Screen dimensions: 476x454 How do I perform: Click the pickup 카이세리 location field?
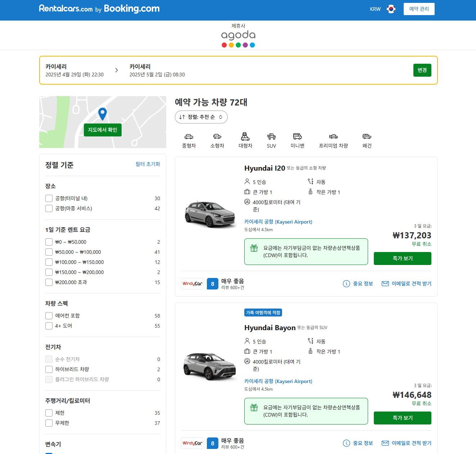[74, 70]
